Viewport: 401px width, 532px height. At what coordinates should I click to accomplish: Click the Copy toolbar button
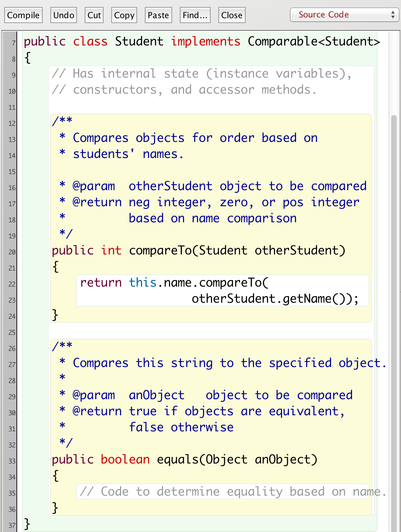click(124, 15)
